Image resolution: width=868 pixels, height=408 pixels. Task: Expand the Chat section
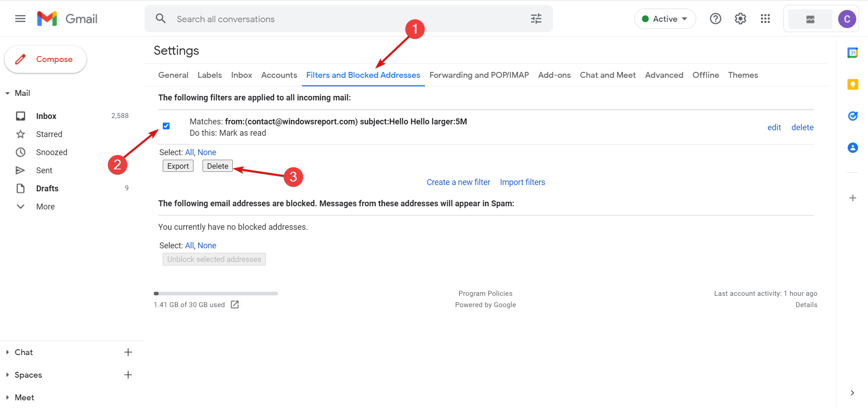[7, 352]
